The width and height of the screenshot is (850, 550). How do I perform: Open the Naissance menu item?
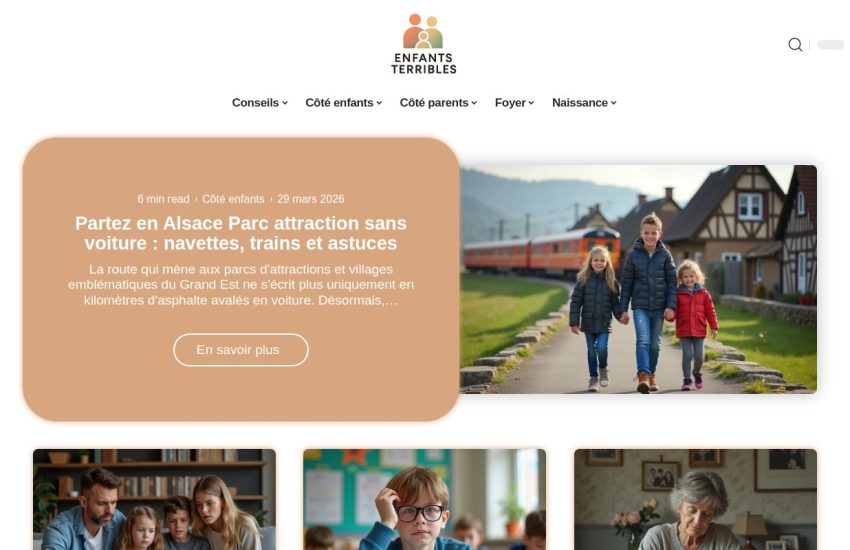579,102
